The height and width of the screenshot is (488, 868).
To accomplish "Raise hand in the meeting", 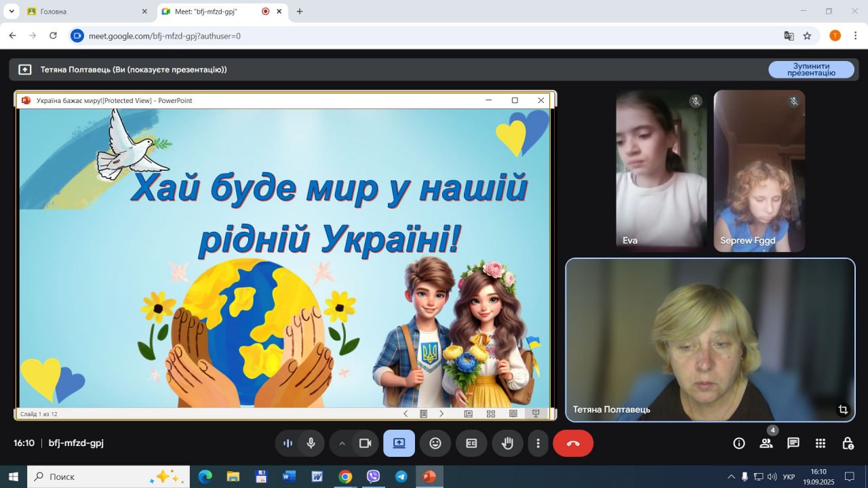I will coord(507,443).
